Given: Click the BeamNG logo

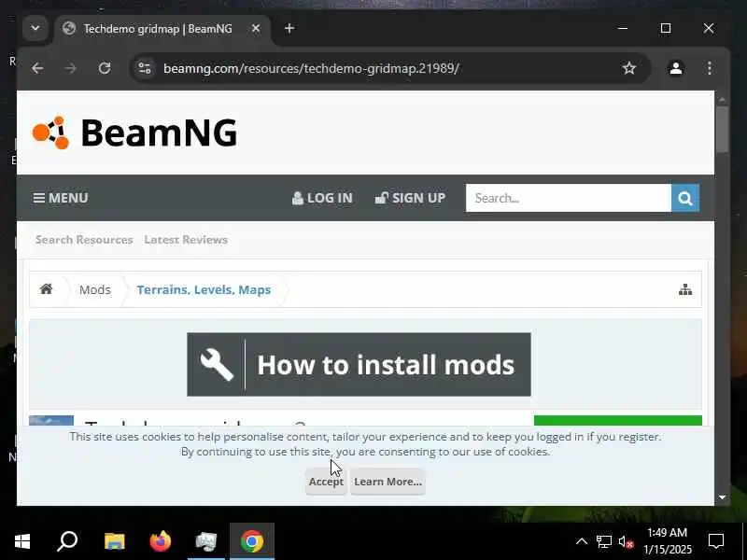Looking at the screenshot, I should [134, 133].
